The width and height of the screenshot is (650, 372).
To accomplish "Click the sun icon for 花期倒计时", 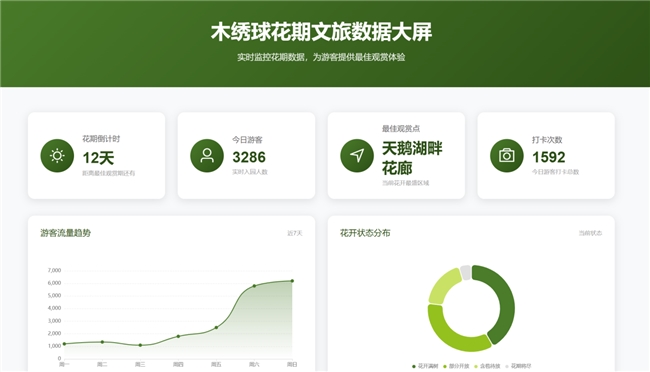I will (57, 156).
